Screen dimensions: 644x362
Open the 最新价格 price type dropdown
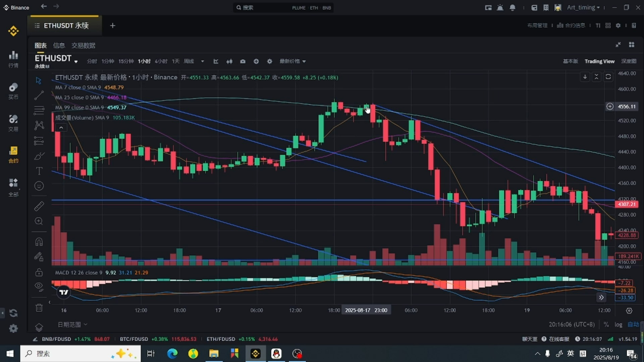point(292,61)
